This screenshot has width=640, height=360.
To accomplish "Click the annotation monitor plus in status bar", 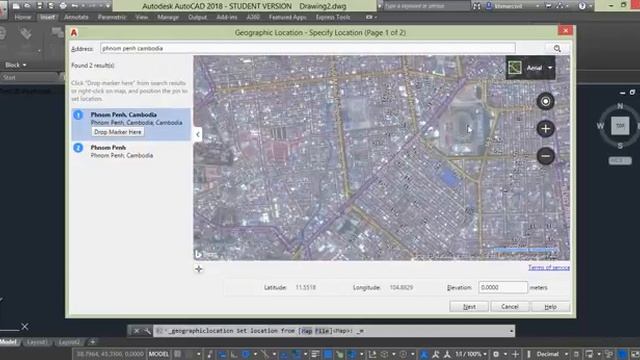I will point(516,354).
